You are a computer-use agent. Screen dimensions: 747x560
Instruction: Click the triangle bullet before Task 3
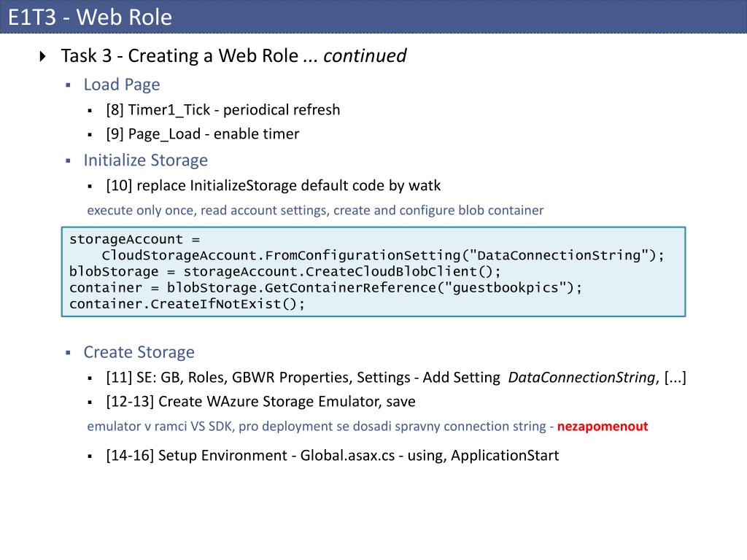pyautogui.click(x=42, y=57)
